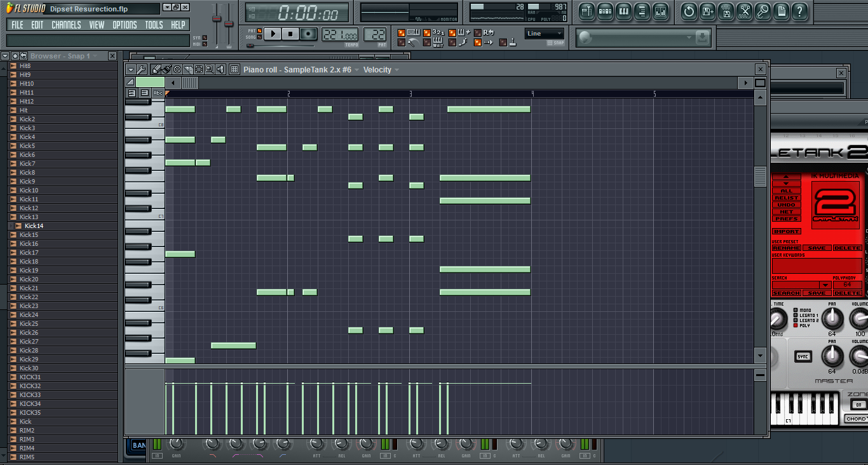Pick the zoom magnifier tool in piano roll

[x=210, y=69]
